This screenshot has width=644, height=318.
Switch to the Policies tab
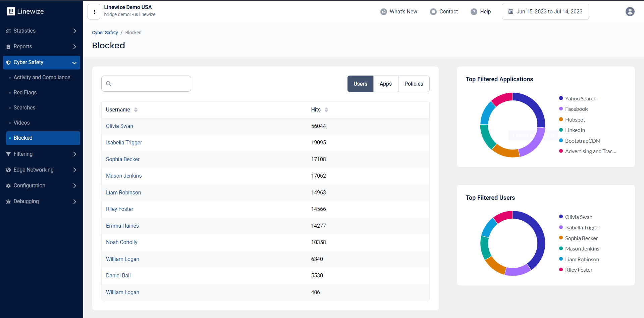pyautogui.click(x=413, y=84)
